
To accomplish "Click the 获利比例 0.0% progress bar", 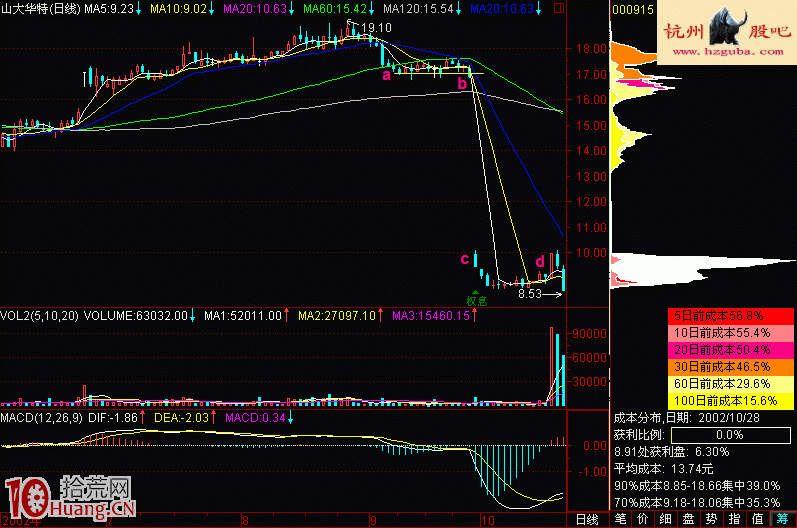I will pyautogui.click(x=731, y=435).
